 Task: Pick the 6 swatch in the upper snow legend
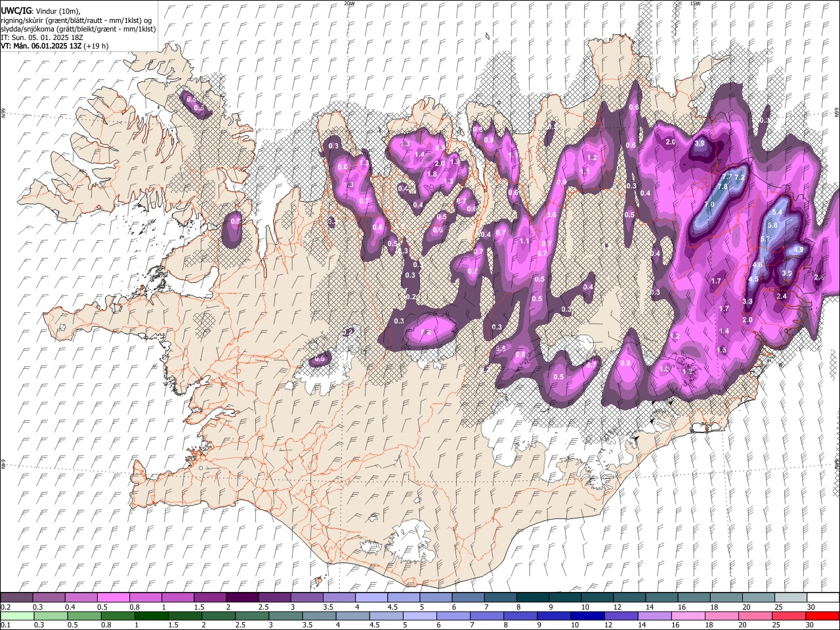coord(468,597)
